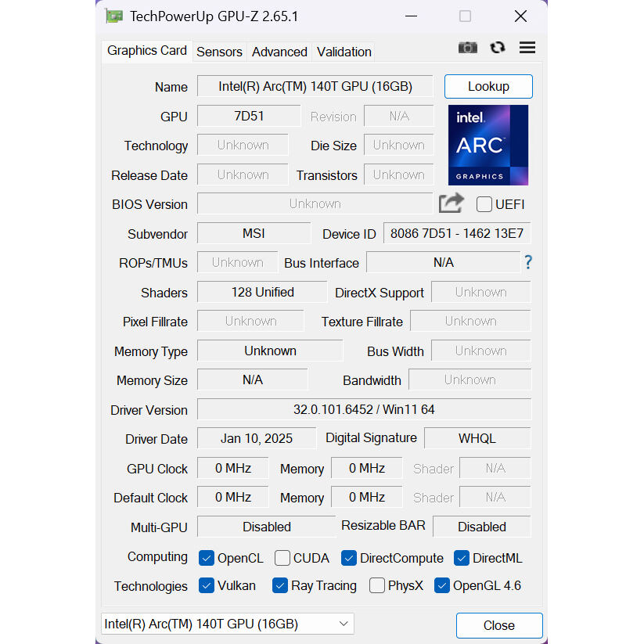Click the Default Clock row Memory 0 MHz field
The image size is (644, 644).
click(x=367, y=497)
